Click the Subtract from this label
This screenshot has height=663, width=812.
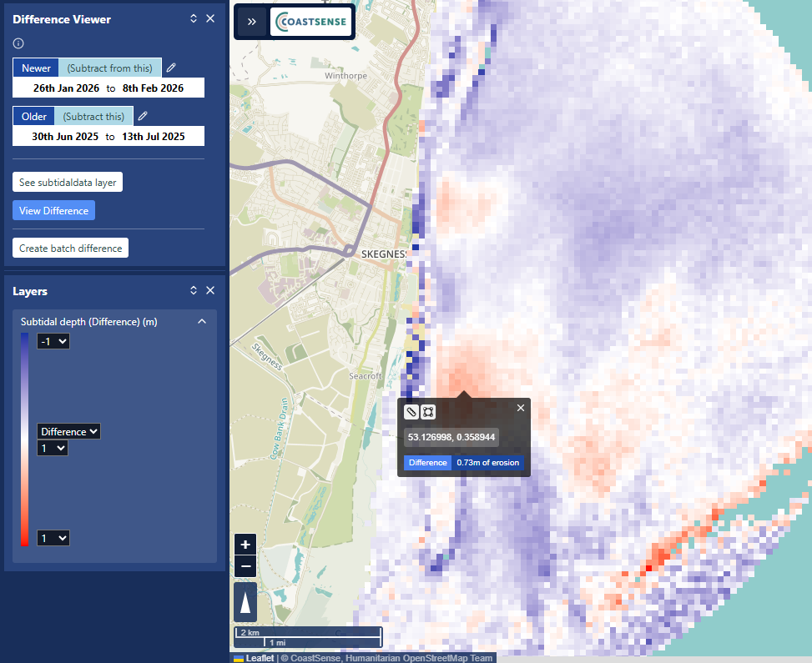coord(110,68)
